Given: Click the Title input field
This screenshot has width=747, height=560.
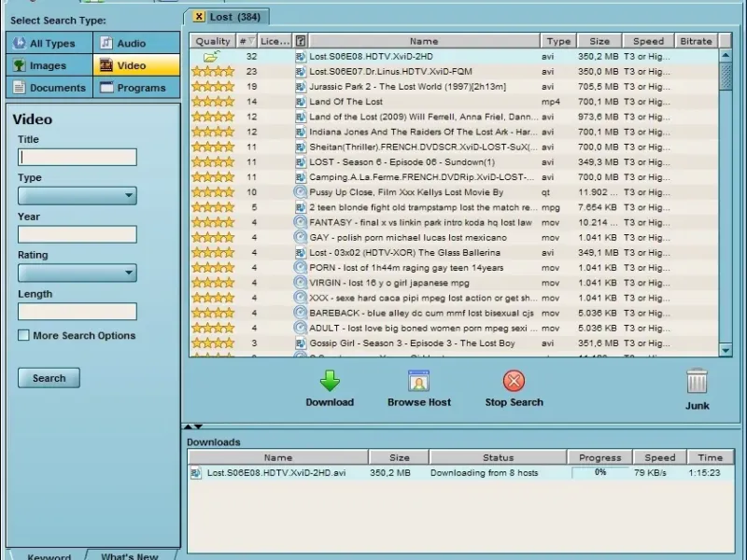Looking at the screenshot, I should click(78, 158).
